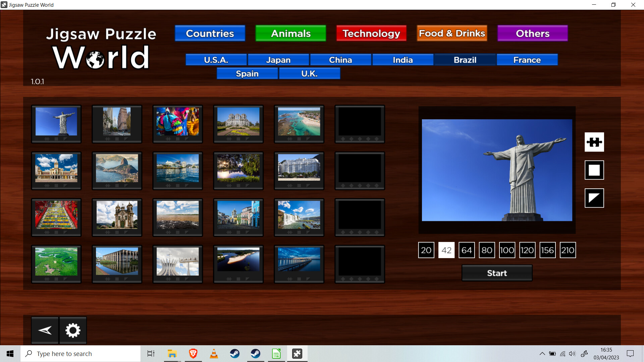
Task: Open the Animals category
Action: tap(290, 33)
